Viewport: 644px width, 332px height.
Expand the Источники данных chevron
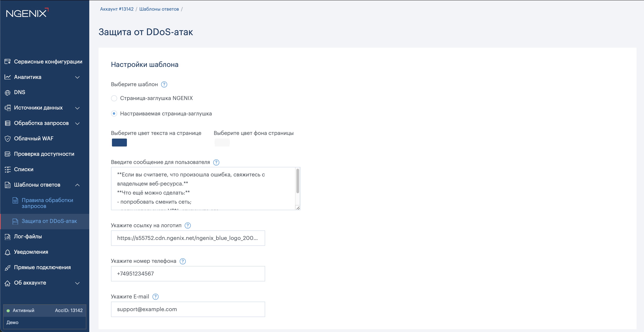click(x=77, y=108)
